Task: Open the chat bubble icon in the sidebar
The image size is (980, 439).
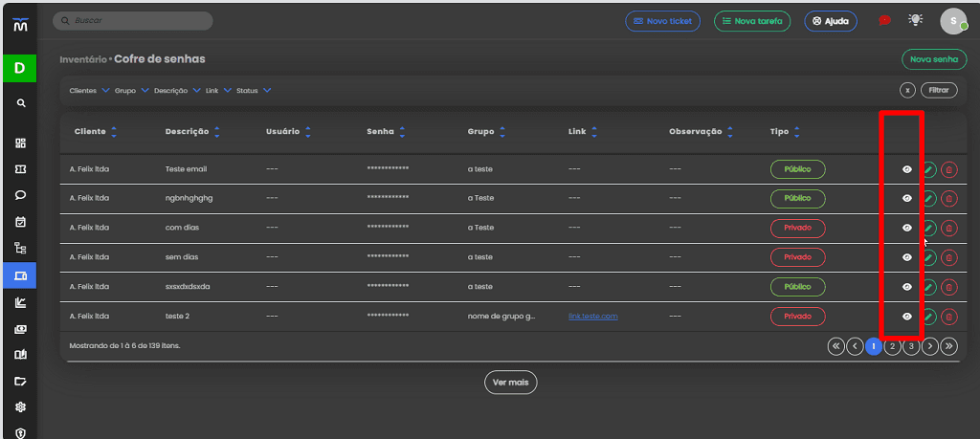Action: coord(21,195)
